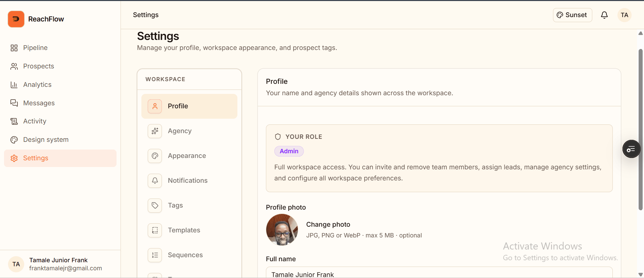Click the Full name input field
This screenshot has height=278, width=644.
(x=439, y=272)
